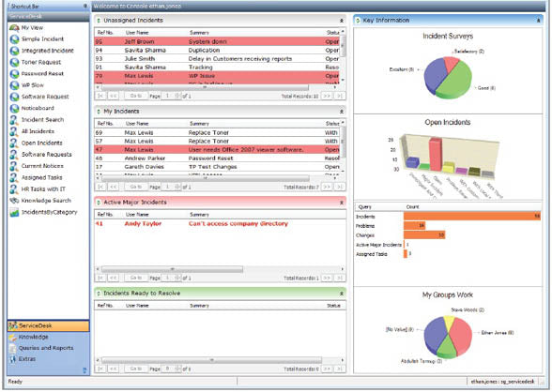Image resolution: width=552 pixels, height=392 pixels.
Task: Click next page button in Unassigned Incidents
Action: pyautogui.click(x=327, y=96)
